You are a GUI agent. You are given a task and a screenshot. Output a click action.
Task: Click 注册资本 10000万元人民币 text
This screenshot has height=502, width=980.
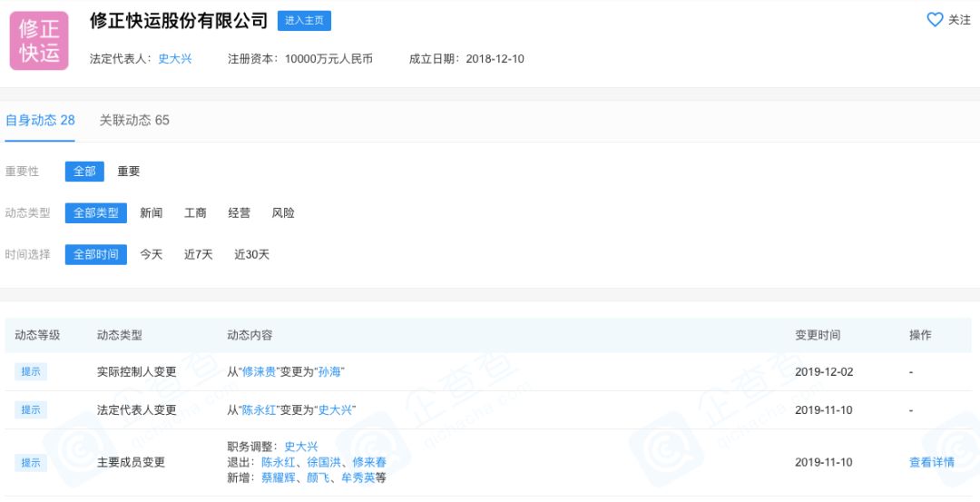[x=300, y=59]
